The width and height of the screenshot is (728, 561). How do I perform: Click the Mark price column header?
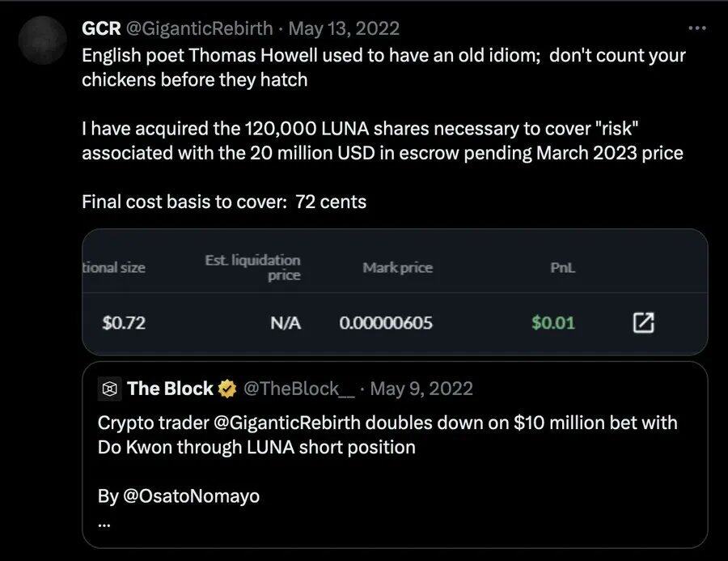(397, 268)
